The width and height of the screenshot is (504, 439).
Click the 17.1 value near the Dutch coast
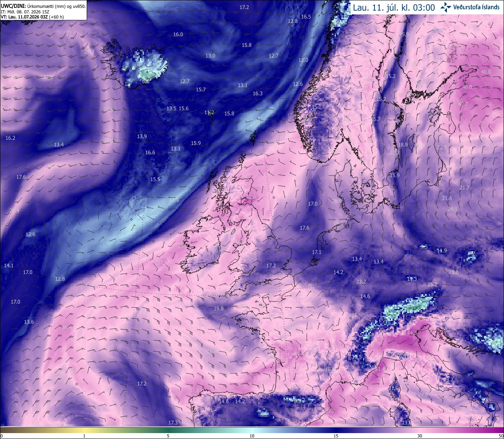tap(317, 252)
